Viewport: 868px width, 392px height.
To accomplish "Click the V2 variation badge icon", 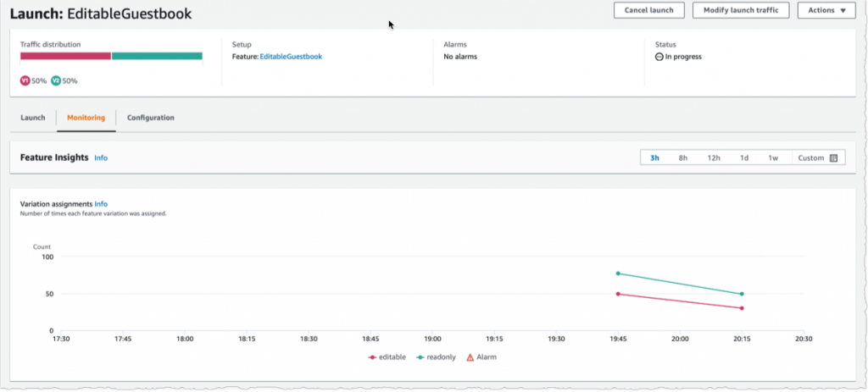I will click(56, 80).
